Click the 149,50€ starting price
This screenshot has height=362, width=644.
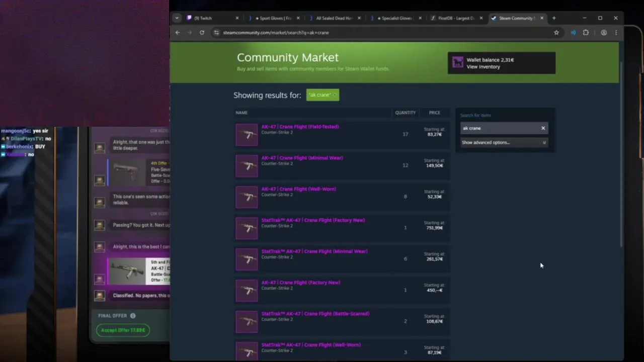(434, 166)
